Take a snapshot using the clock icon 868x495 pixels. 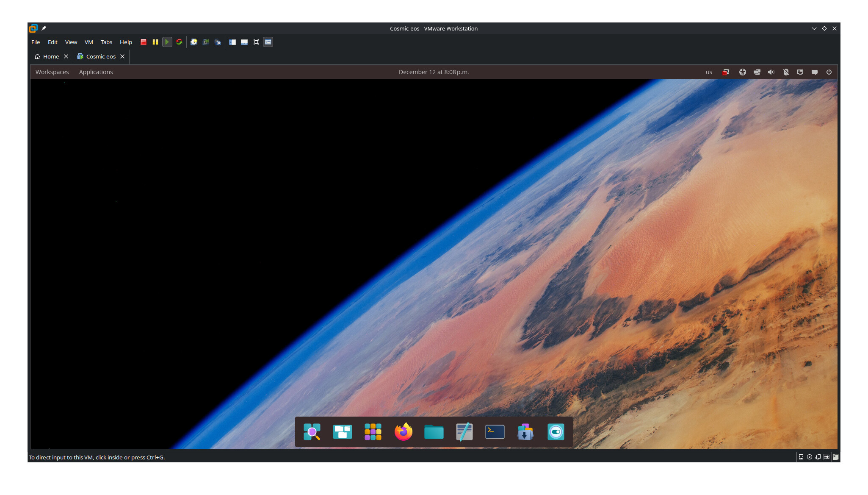(194, 42)
